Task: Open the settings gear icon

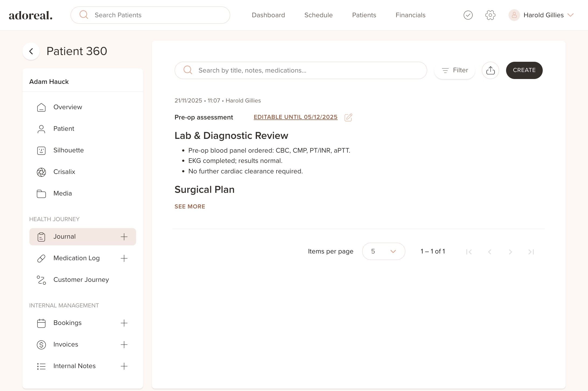Action: pyautogui.click(x=490, y=15)
